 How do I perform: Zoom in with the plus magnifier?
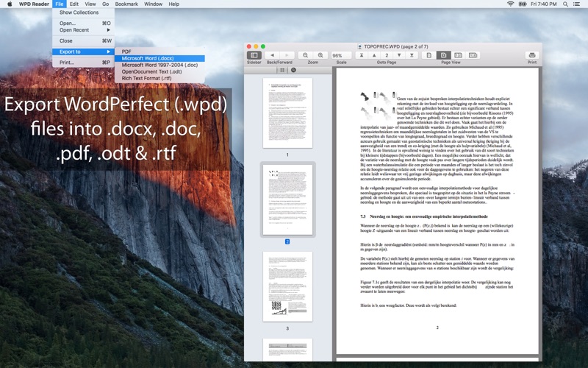click(x=320, y=55)
